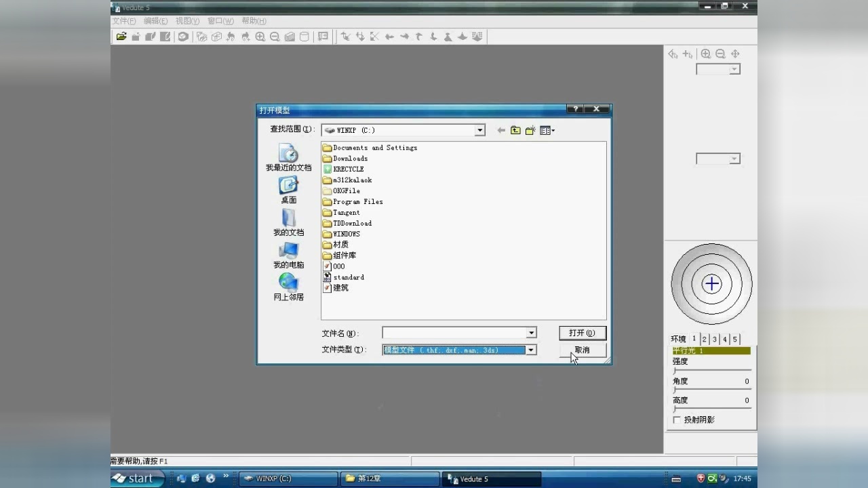This screenshot has height=488, width=868.
Task: Open the 文件 menu
Action: tap(124, 21)
